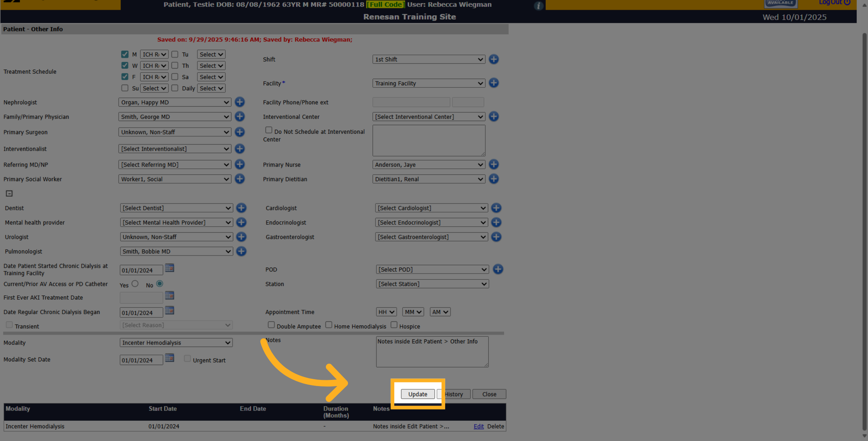The height and width of the screenshot is (441, 868).
Task: Open calendar for Date Patient Started Chronic Dialysis
Action: pyautogui.click(x=169, y=268)
